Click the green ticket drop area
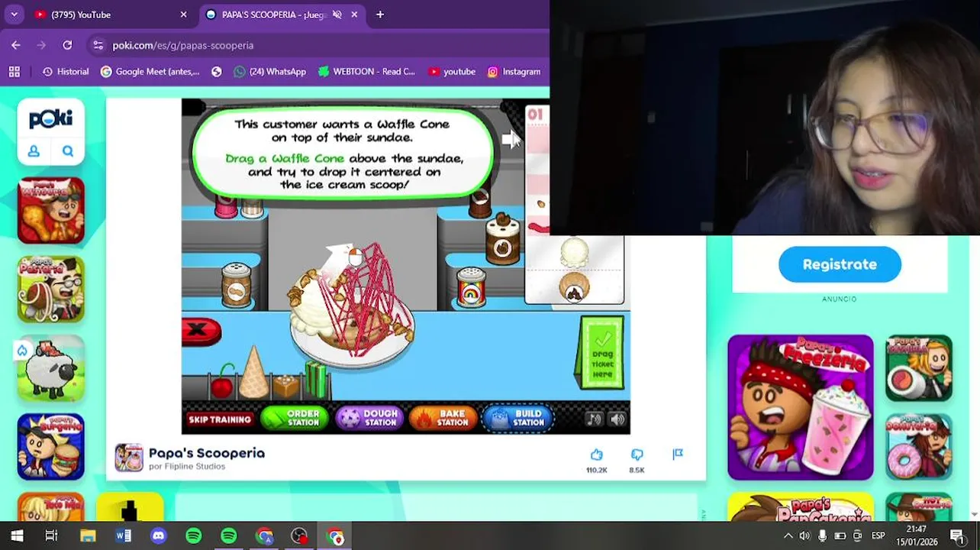980x550 pixels. click(x=602, y=353)
